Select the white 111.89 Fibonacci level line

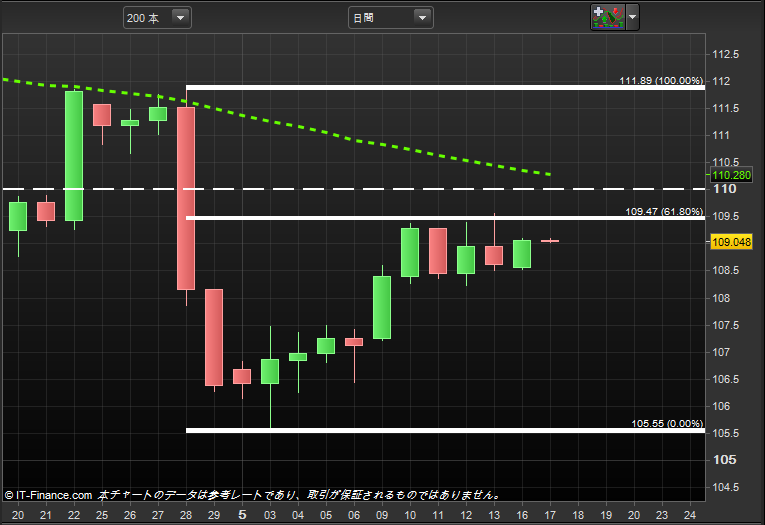tap(445, 88)
